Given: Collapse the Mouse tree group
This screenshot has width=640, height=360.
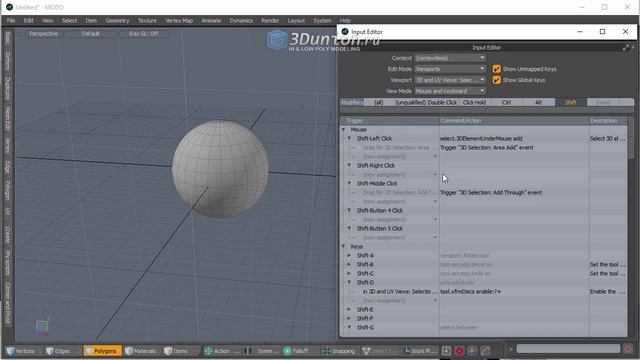Looking at the screenshot, I should 344,130.
